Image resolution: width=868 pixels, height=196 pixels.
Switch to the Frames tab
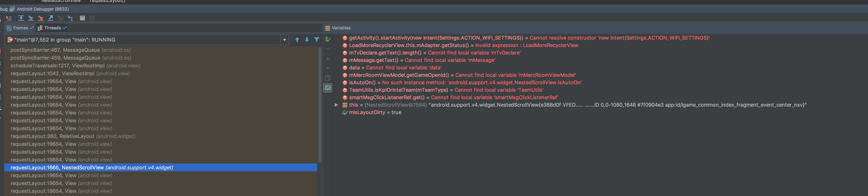click(21, 28)
